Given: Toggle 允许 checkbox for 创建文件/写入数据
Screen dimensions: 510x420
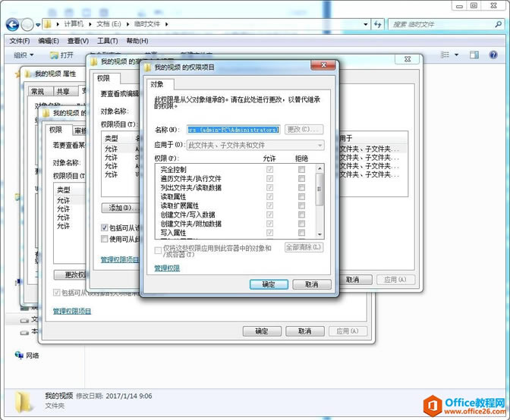Looking at the screenshot, I should [269, 215].
